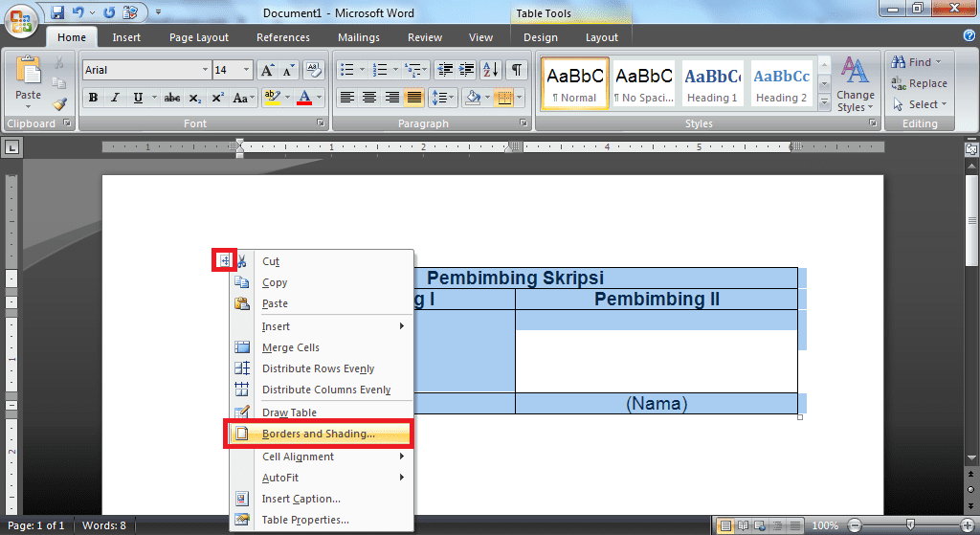This screenshot has height=535, width=980.
Task: Click the table move handle
Action: 224,260
